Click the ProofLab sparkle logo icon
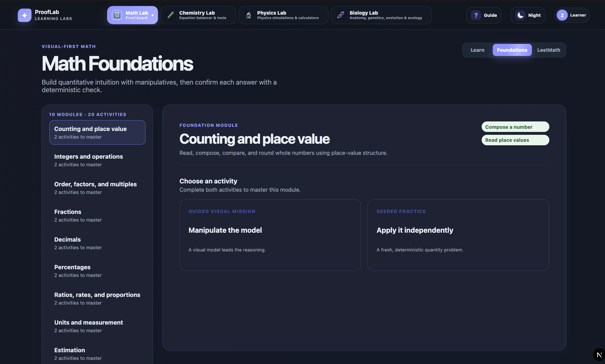This screenshot has height=364, width=605. (x=24, y=15)
